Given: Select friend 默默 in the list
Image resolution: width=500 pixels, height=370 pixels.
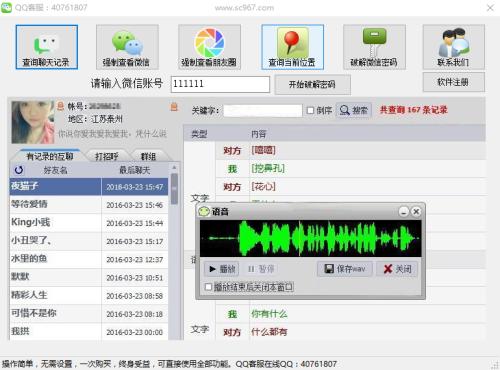Looking at the screenshot, I should (89, 277).
